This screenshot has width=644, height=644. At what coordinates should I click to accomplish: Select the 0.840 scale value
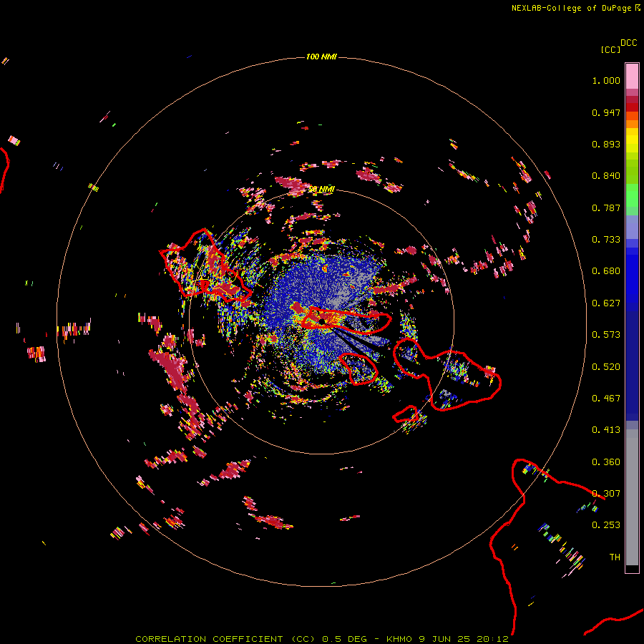[x=606, y=176]
